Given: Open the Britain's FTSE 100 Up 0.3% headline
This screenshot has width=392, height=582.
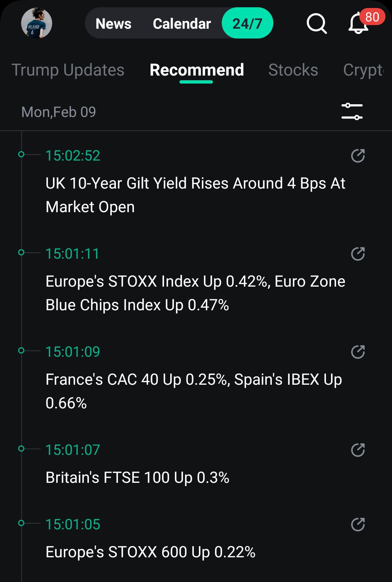Looking at the screenshot, I should pyautogui.click(x=137, y=478).
